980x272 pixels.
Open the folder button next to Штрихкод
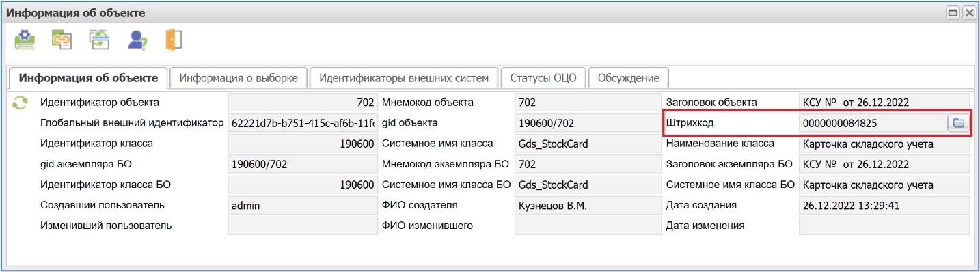pyautogui.click(x=958, y=123)
